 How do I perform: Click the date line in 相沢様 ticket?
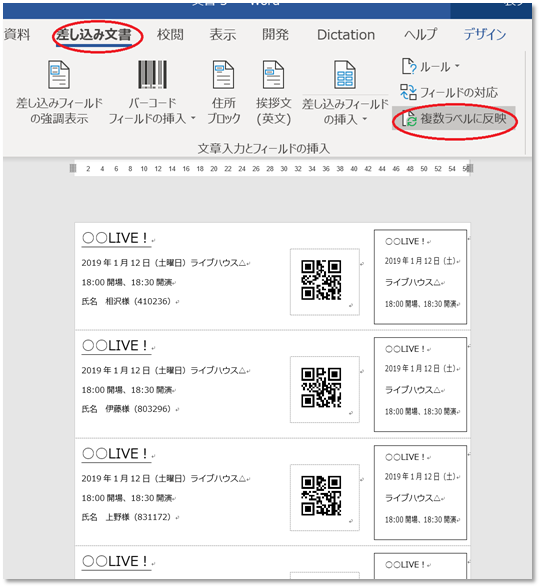click(x=163, y=262)
